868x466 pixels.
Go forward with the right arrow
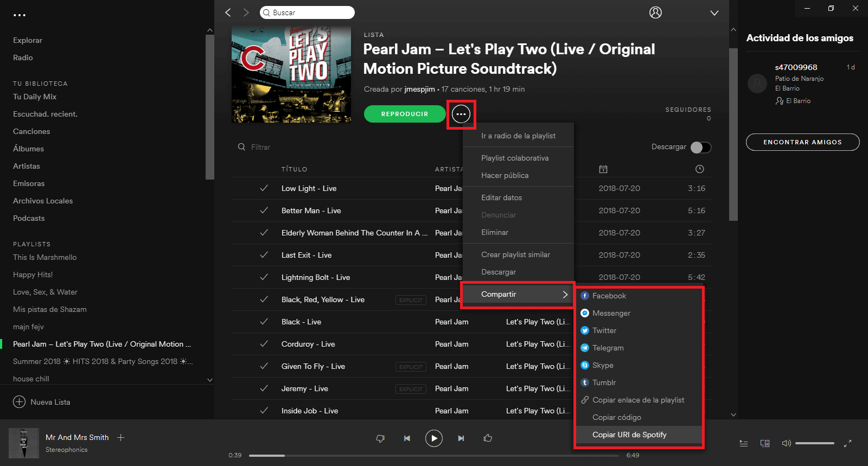(246, 12)
